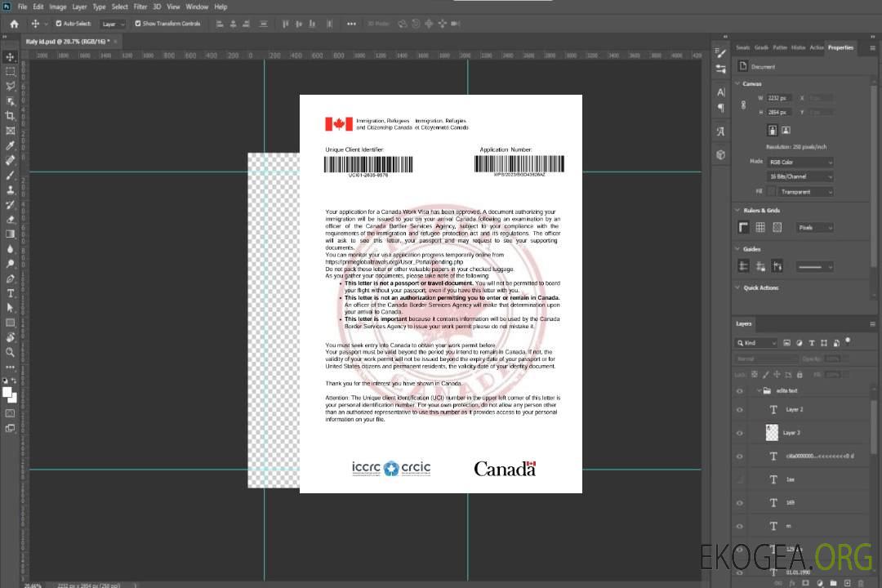Select the Clone Stamp tool

pos(10,189)
